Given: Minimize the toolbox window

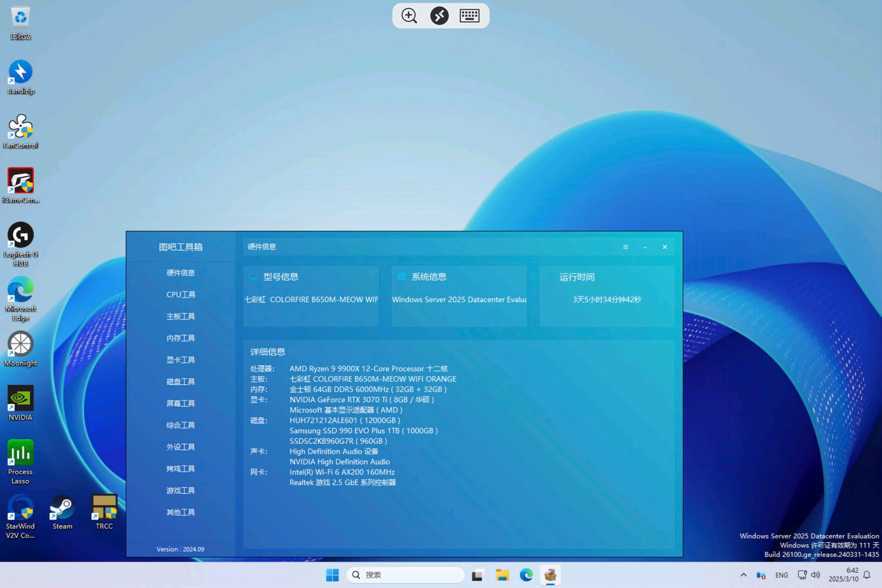Looking at the screenshot, I should (645, 247).
